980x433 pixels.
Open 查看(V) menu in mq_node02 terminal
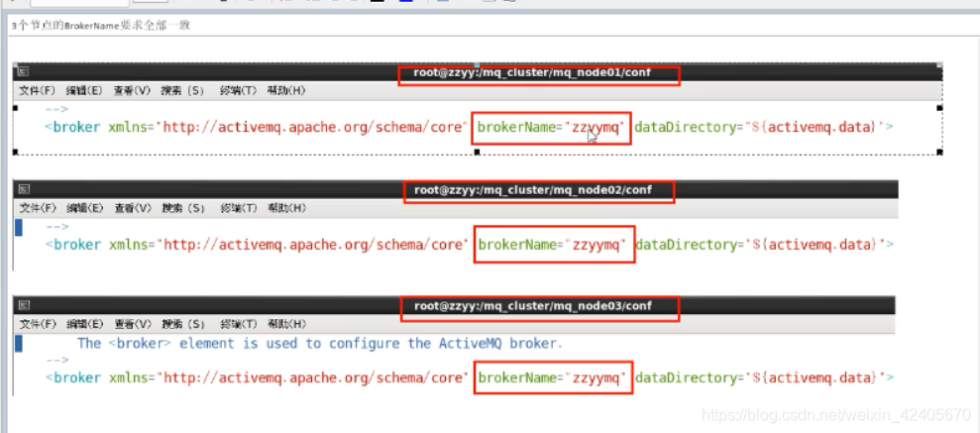tap(133, 208)
